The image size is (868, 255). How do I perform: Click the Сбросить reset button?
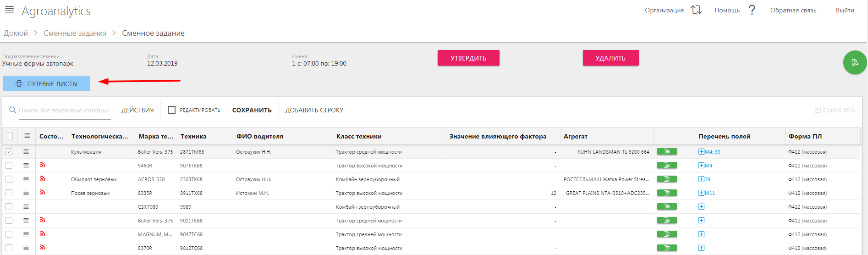(x=835, y=110)
